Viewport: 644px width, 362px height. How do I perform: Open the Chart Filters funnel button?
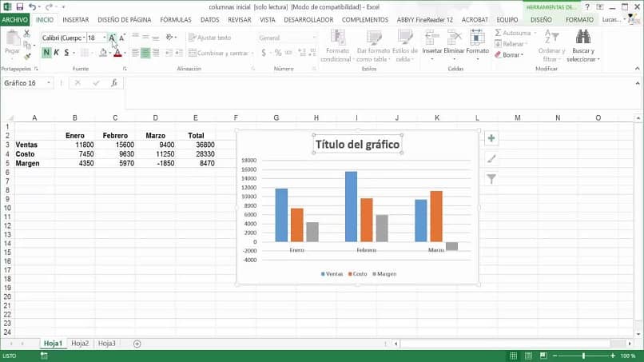[x=491, y=179]
